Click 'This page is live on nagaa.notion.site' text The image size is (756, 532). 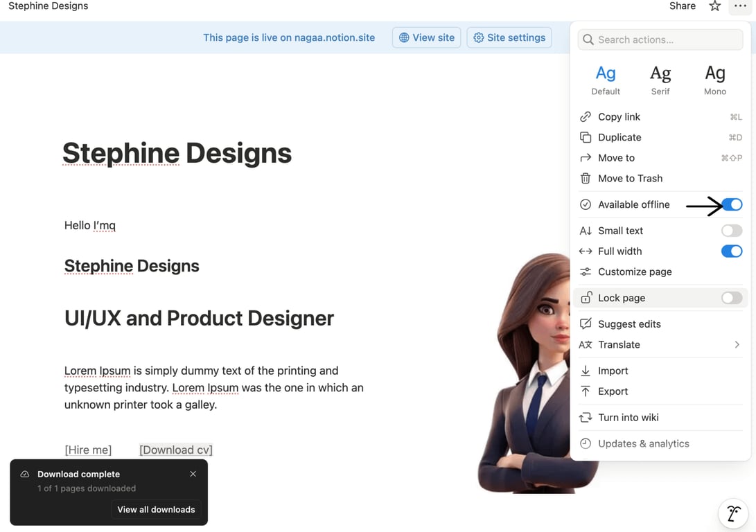pyautogui.click(x=289, y=37)
